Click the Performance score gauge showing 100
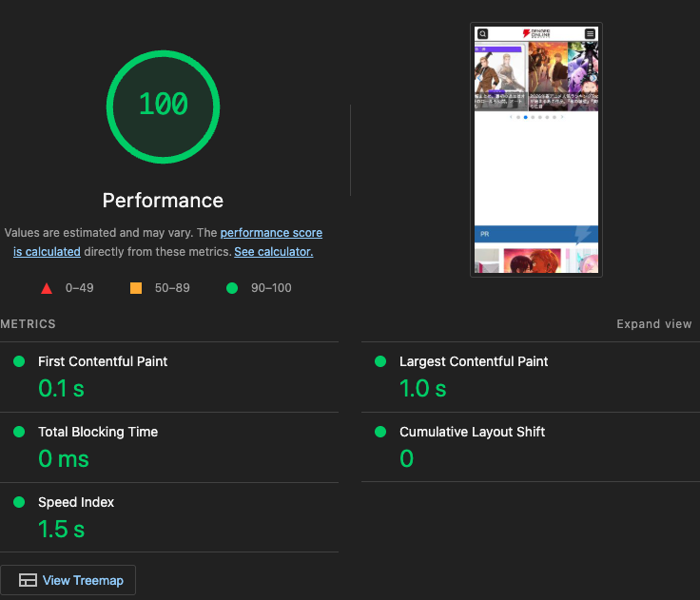The width and height of the screenshot is (700, 600). pos(163,104)
